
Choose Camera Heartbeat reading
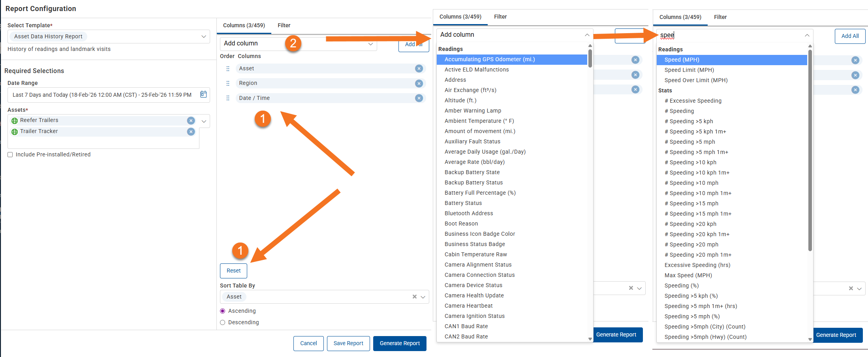(x=512, y=306)
